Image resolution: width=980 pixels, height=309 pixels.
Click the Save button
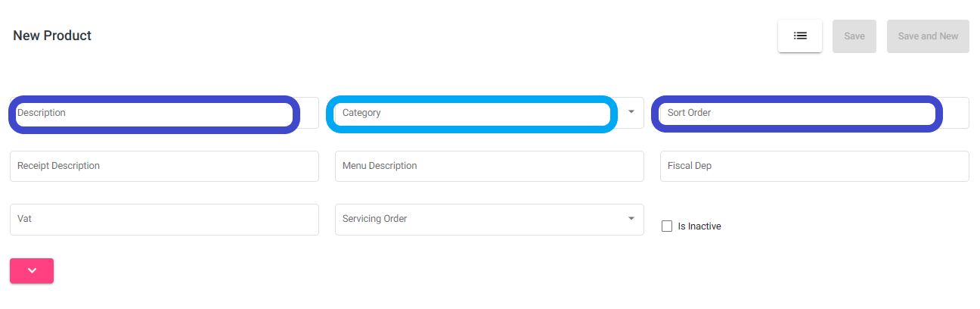pyautogui.click(x=854, y=36)
